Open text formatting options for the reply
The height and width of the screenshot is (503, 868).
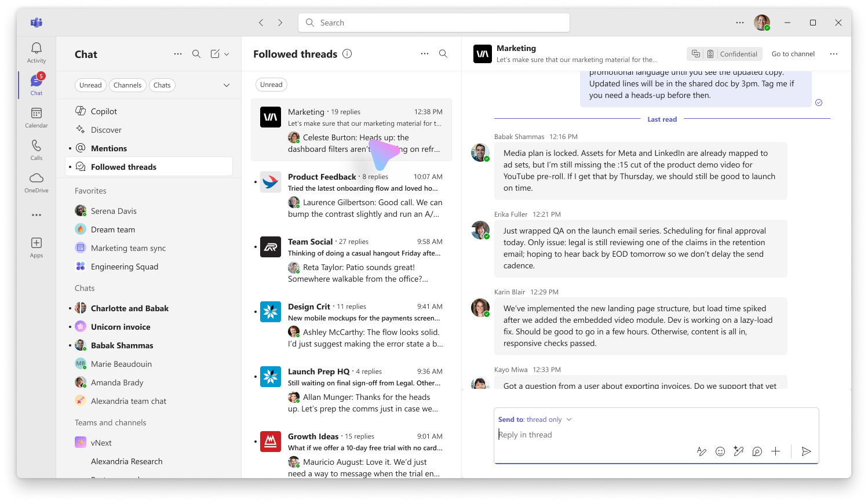pyautogui.click(x=702, y=451)
